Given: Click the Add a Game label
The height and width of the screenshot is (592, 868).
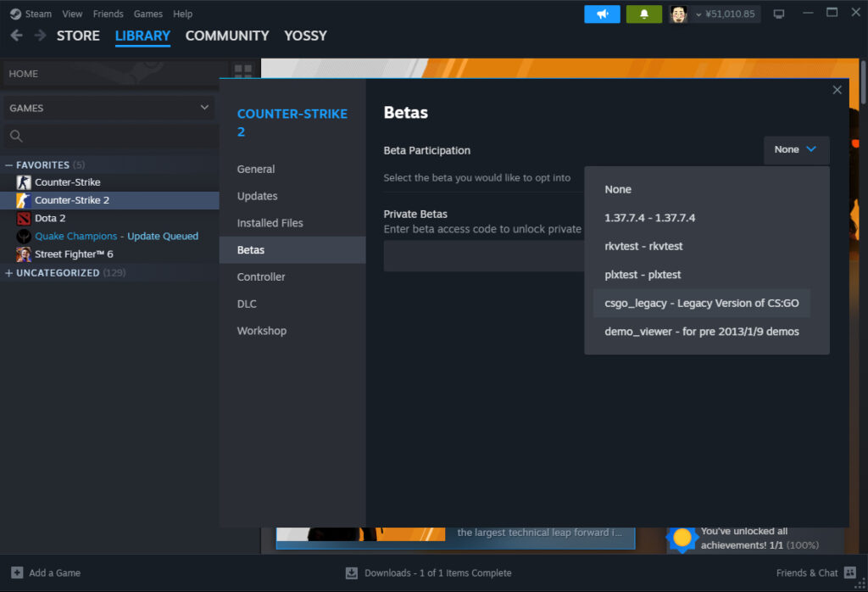Looking at the screenshot, I should [x=55, y=572].
